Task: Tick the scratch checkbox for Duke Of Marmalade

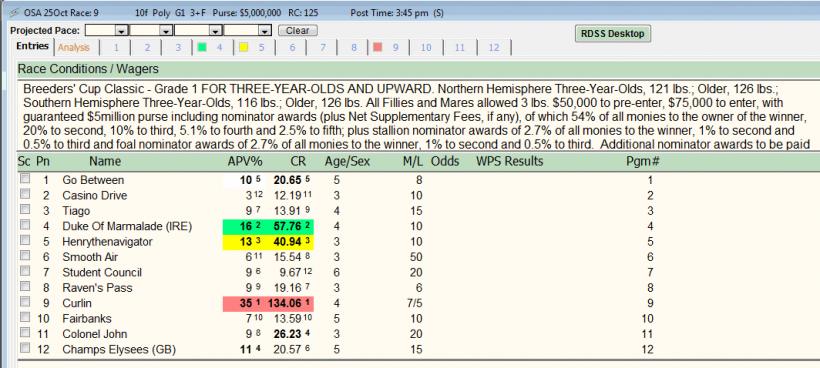Action: 25,225
